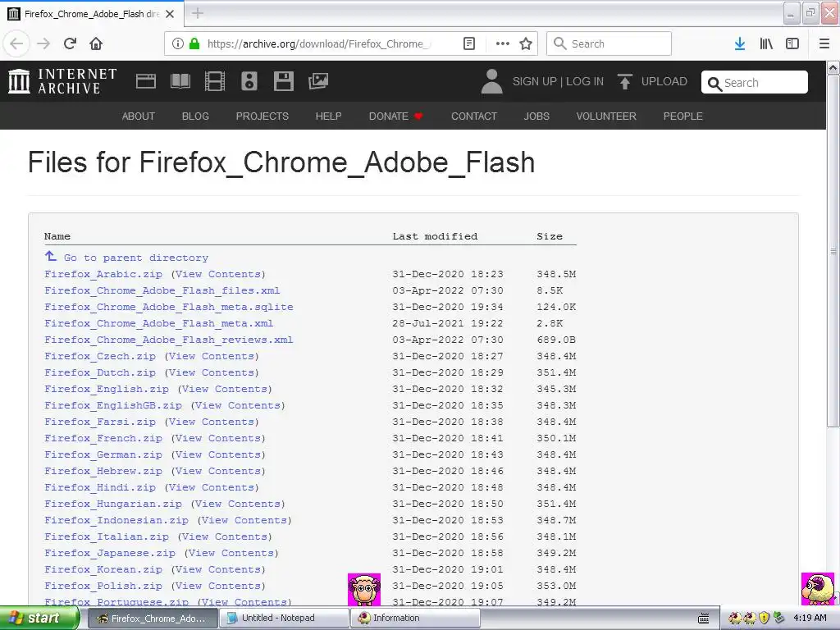Open the Texts book icon
The image size is (840, 630).
coord(180,81)
